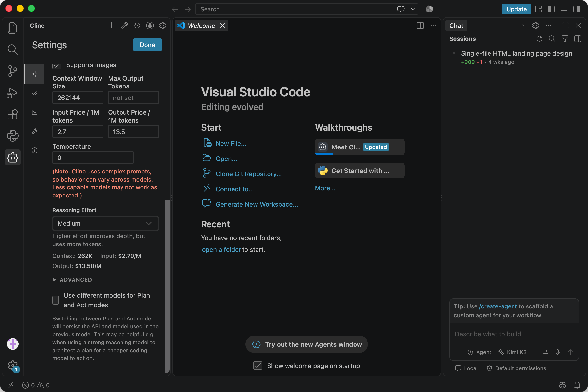Open Cline MCP servers wrench icon
Image resolution: width=588 pixels, height=392 pixels.
(x=124, y=25)
